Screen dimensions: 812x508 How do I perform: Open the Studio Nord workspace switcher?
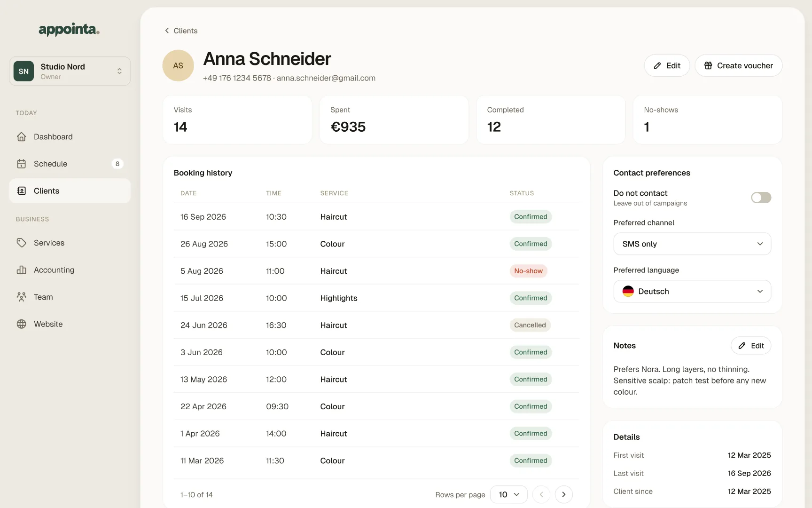[70, 71]
